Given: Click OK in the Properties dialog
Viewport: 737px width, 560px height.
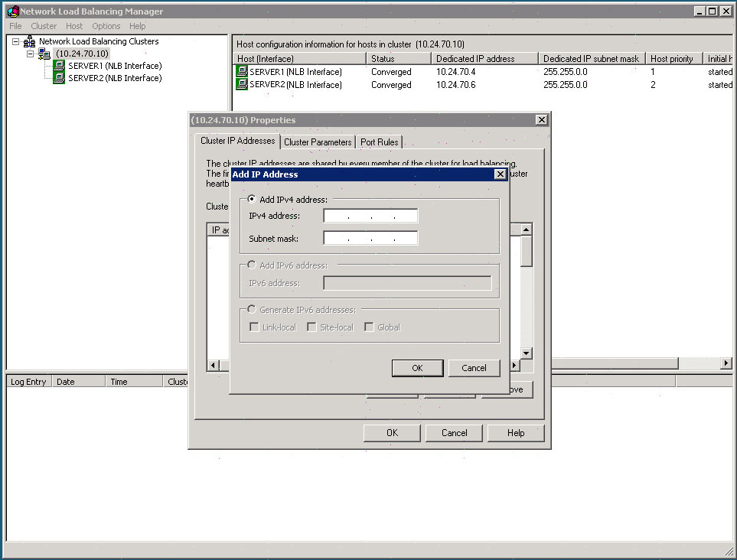Looking at the screenshot, I should tap(392, 433).
